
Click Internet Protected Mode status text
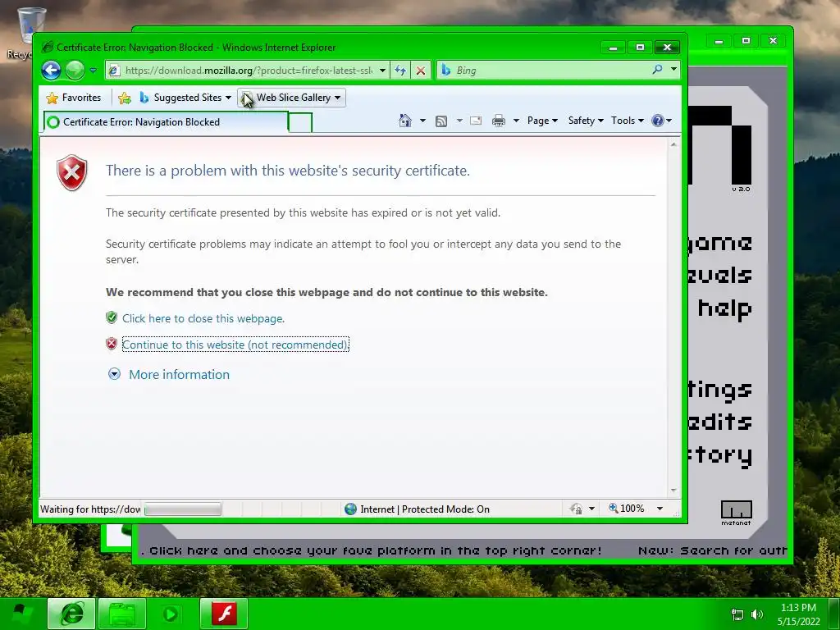425,509
